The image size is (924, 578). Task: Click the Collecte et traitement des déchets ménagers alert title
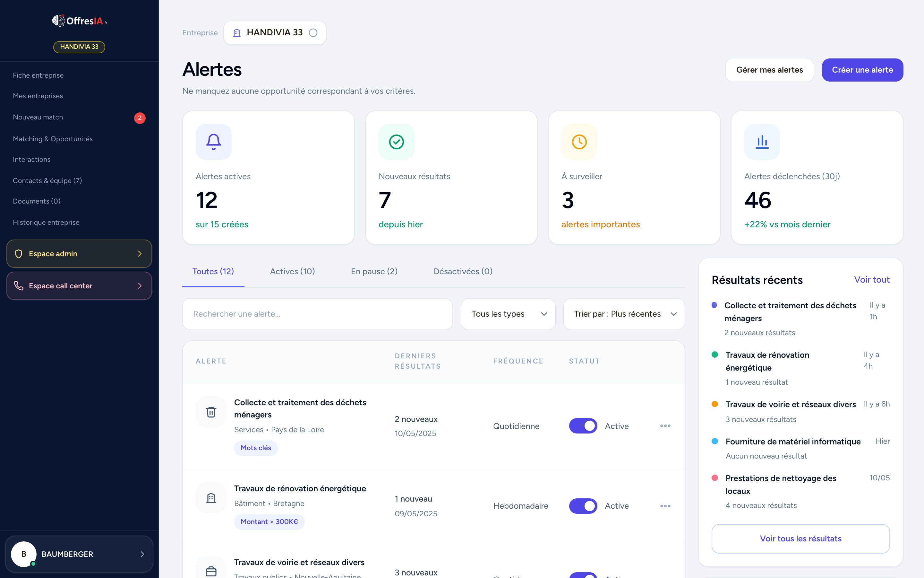coord(300,408)
